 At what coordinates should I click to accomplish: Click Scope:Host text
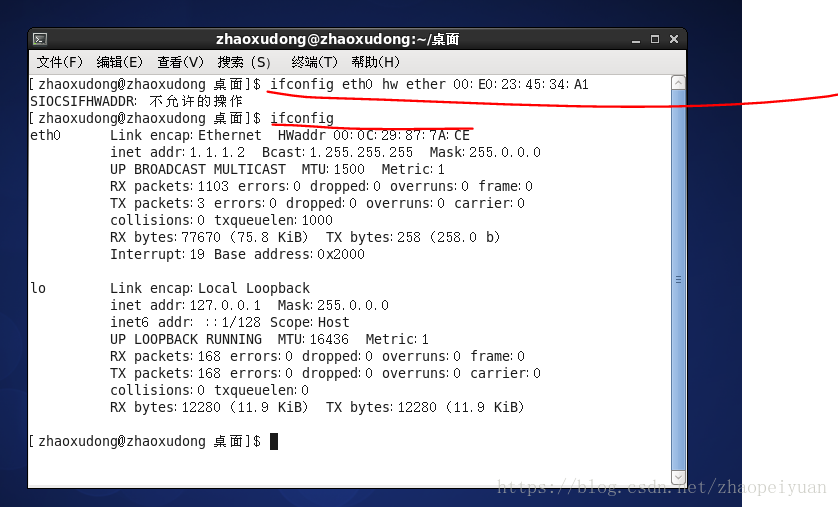click(x=309, y=323)
